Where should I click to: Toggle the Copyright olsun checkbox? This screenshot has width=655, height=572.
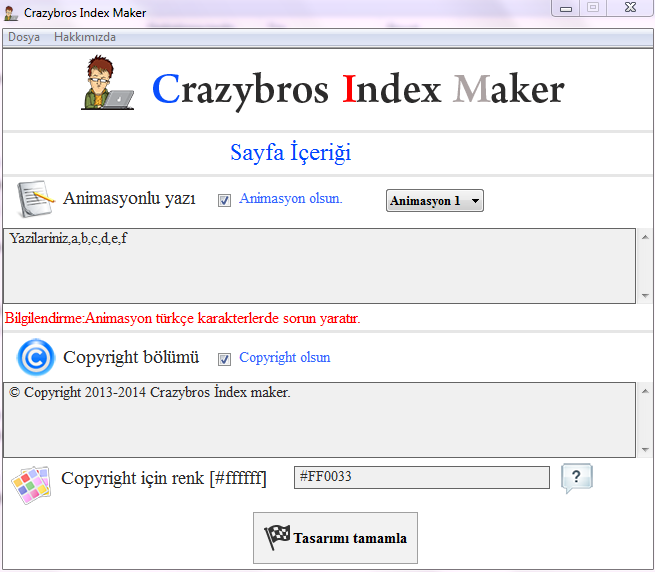(x=224, y=359)
